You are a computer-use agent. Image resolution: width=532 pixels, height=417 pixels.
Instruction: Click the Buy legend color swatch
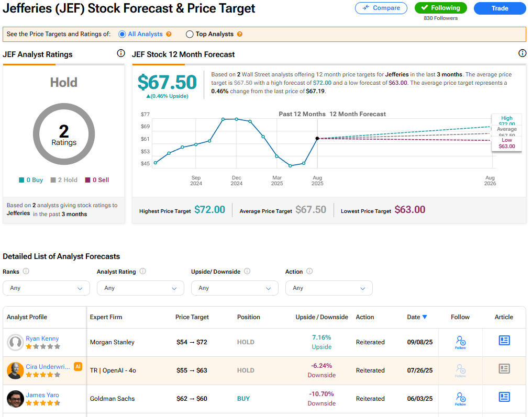(21, 180)
